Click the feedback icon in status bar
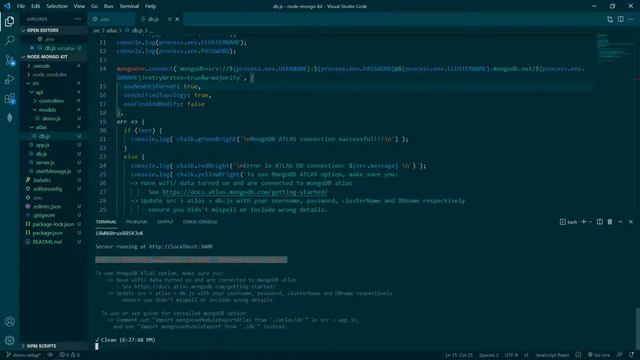 (620, 355)
